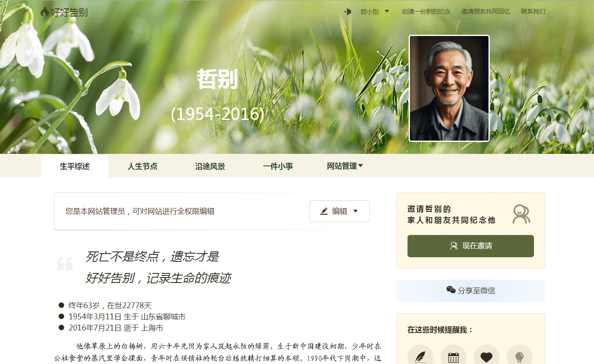Toggle the muted sound speaker icon

(347, 12)
